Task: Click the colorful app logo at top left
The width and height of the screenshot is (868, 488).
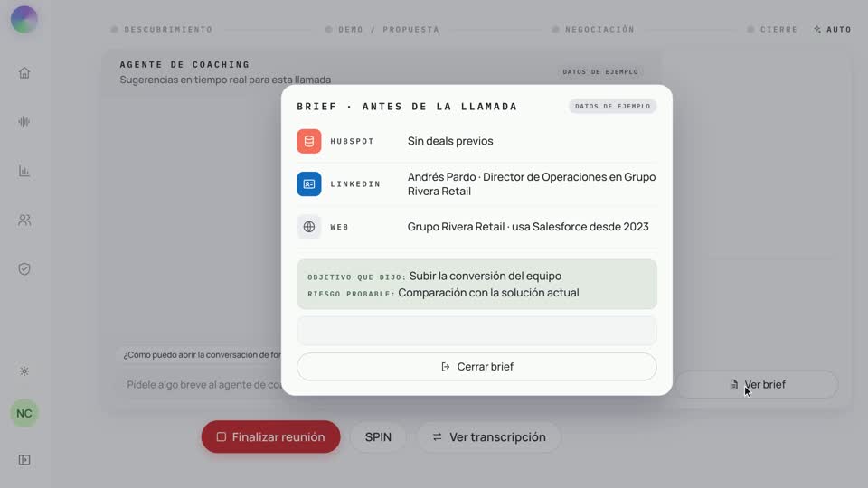Action: (x=24, y=20)
